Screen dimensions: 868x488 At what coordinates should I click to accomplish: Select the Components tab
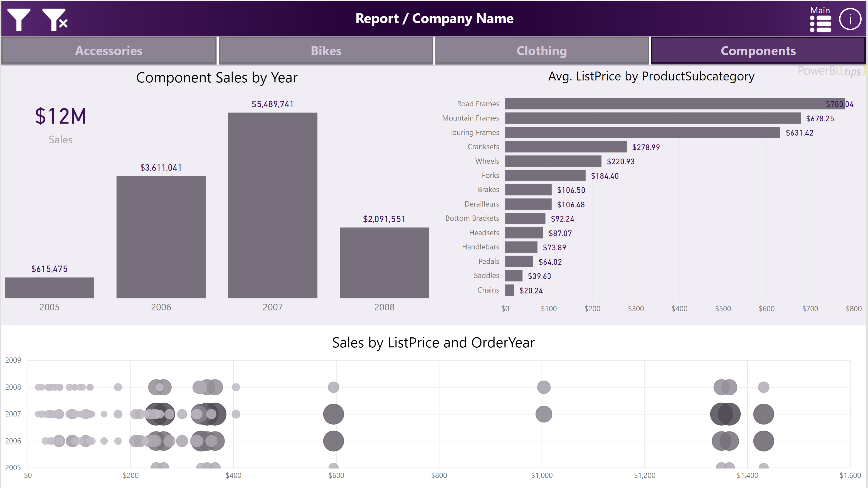click(x=758, y=51)
